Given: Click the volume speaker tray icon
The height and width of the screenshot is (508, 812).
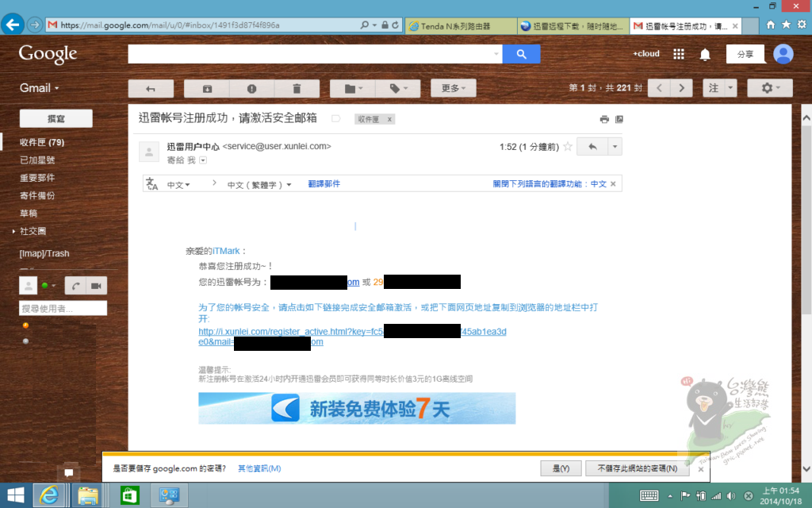Looking at the screenshot, I should pyautogui.click(x=731, y=496).
